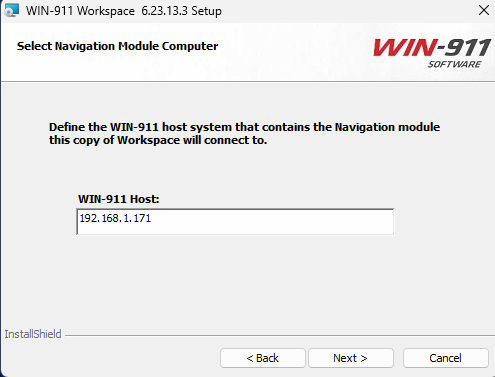Click the 'Define the WIN-911 host system' instruction text
The height and width of the screenshot is (377, 495).
coord(244,133)
